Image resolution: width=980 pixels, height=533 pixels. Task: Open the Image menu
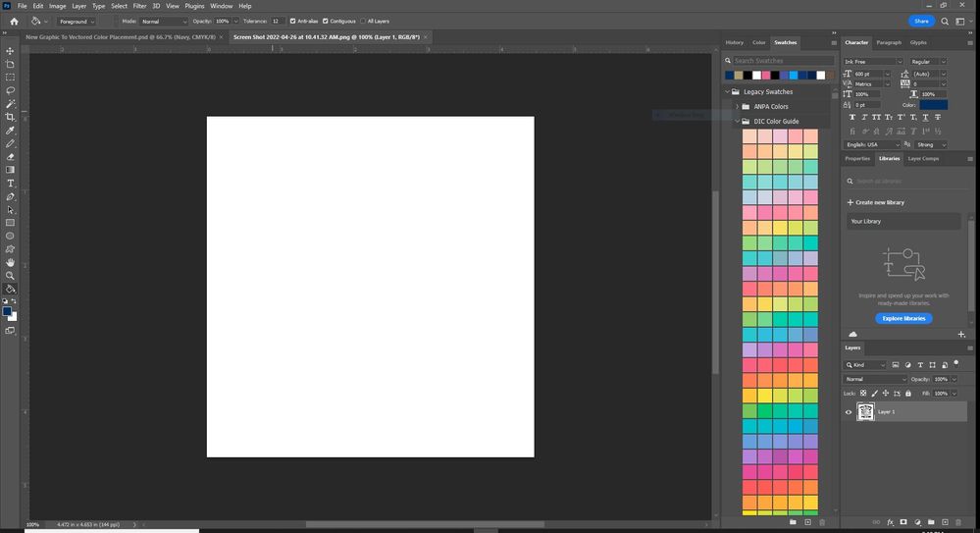coord(58,6)
